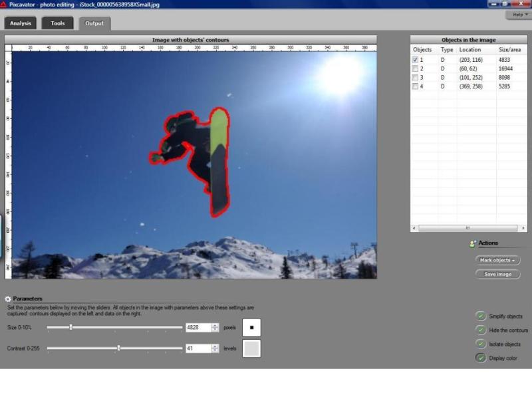Open the Tools tab
This screenshot has width=532, height=399.
[x=58, y=23]
